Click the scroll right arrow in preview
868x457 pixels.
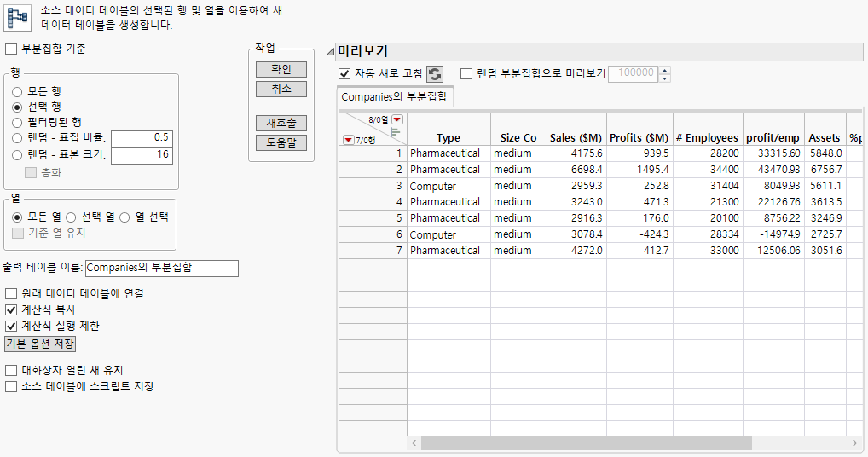click(854, 443)
